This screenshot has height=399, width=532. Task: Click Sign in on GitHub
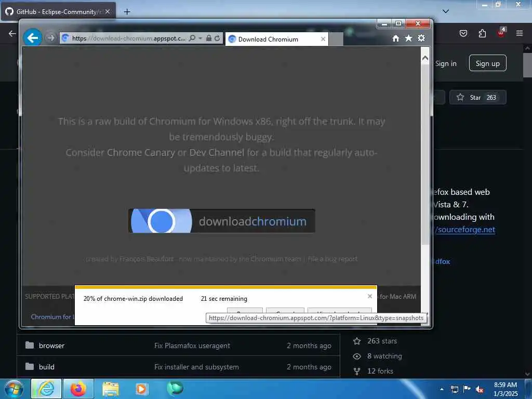[446, 63]
